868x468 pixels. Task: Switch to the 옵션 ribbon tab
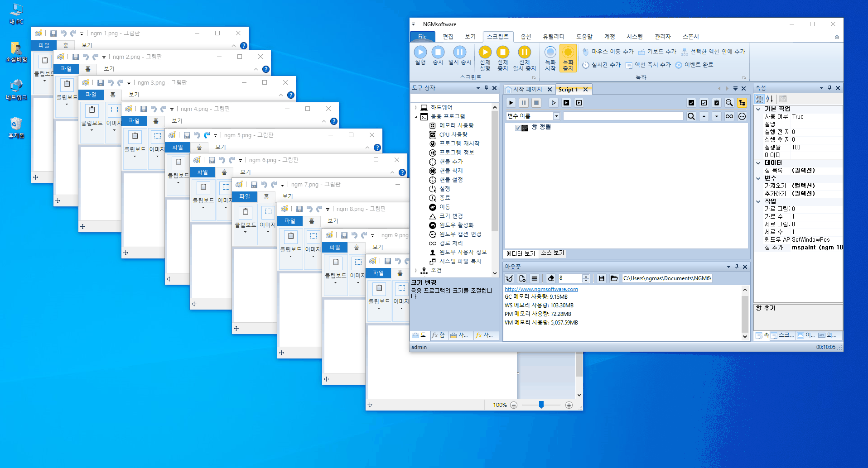pos(526,37)
